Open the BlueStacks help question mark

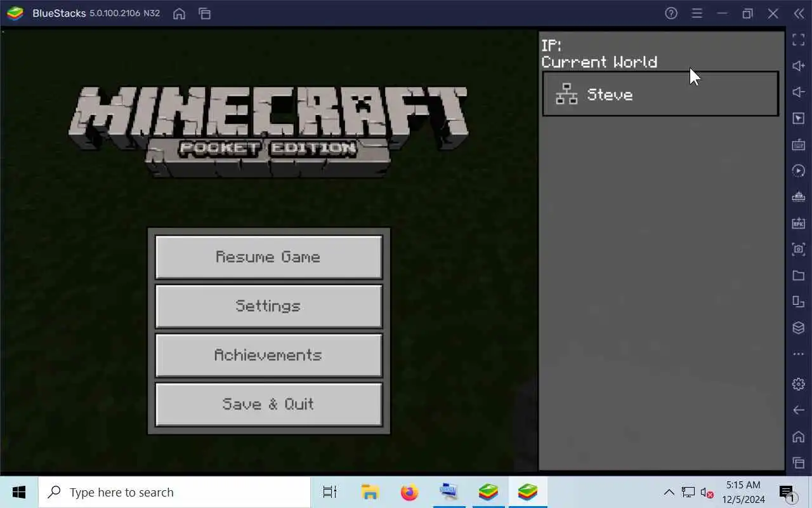coord(671,13)
